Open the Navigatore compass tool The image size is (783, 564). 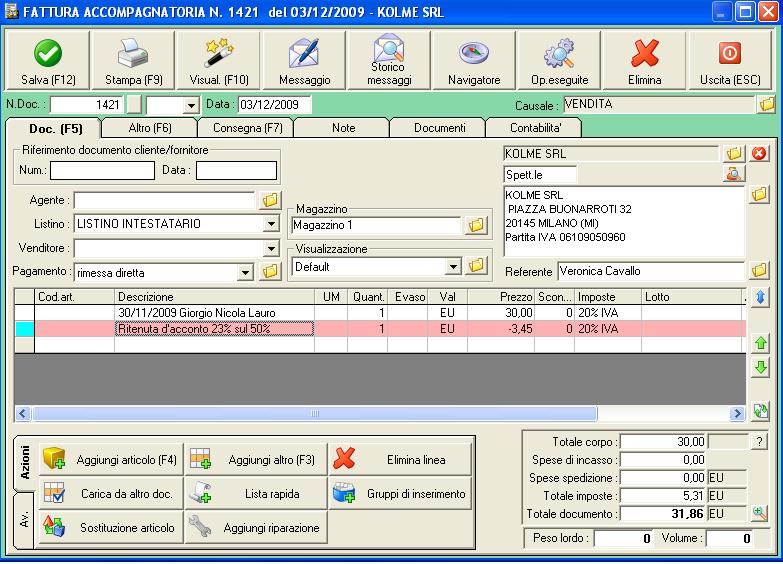[474, 61]
